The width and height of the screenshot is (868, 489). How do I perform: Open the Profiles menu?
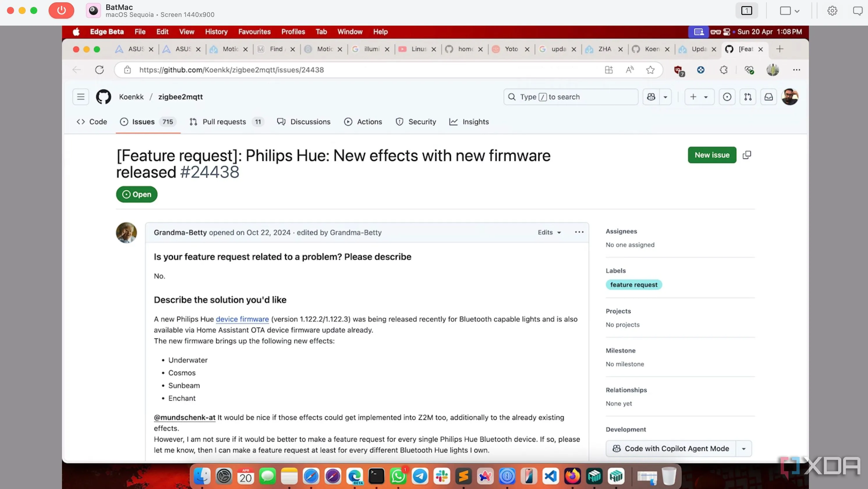pyautogui.click(x=293, y=32)
